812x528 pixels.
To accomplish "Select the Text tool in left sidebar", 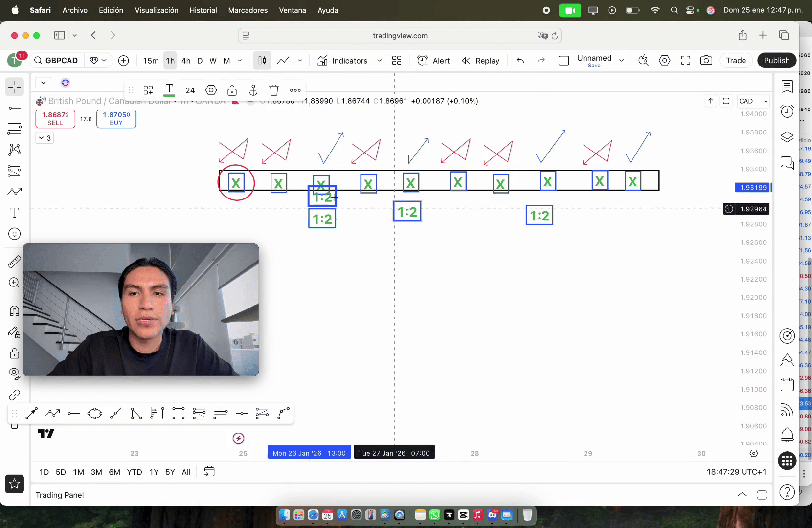I will pos(15,213).
